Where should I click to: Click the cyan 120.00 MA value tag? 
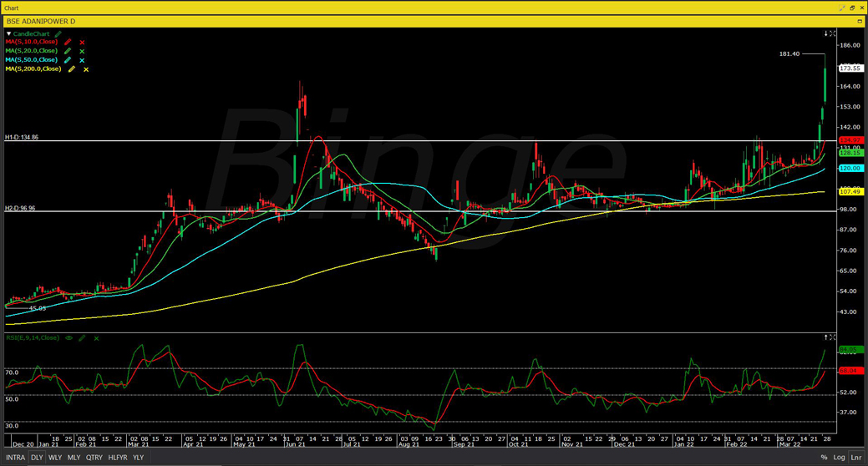850,168
